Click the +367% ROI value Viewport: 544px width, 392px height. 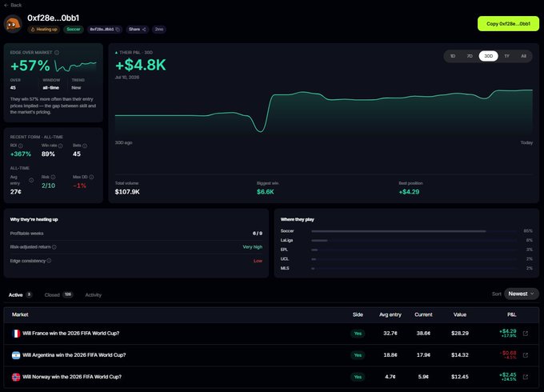[21, 154]
